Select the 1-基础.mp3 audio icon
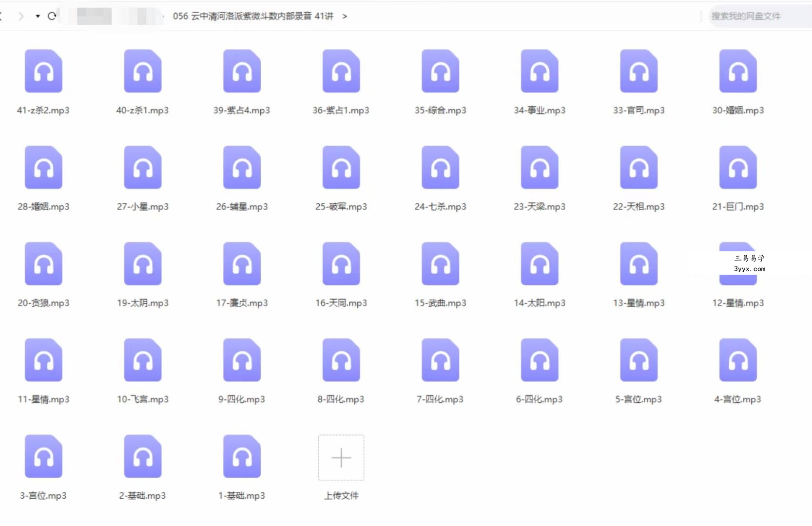 click(242, 457)
